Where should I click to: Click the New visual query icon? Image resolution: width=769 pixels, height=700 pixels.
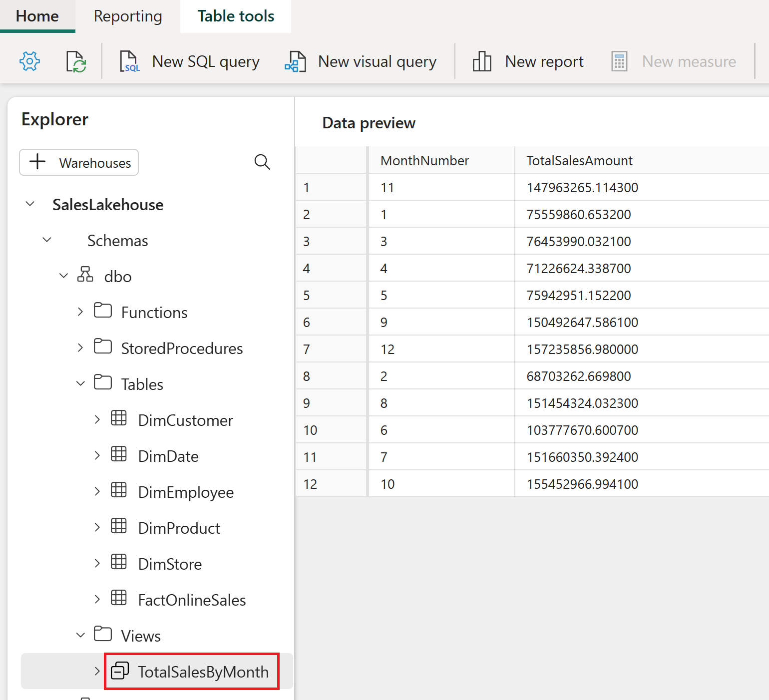click(x=295, y=61)
